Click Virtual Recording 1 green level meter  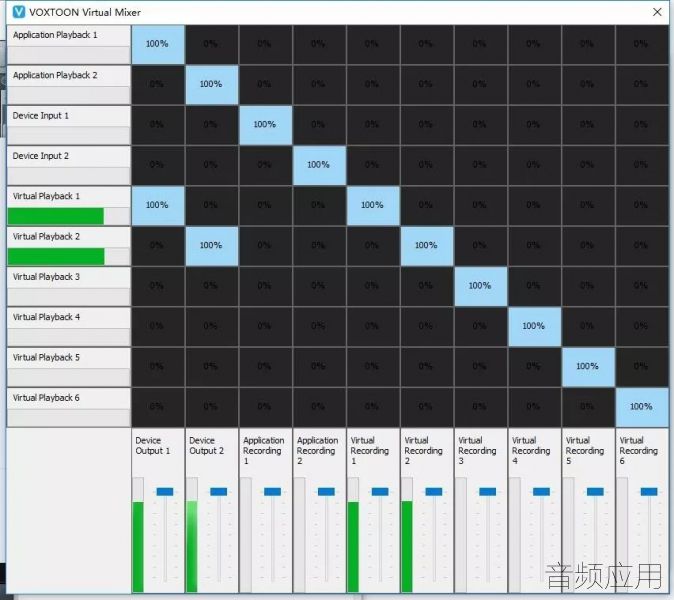[353, 547]
